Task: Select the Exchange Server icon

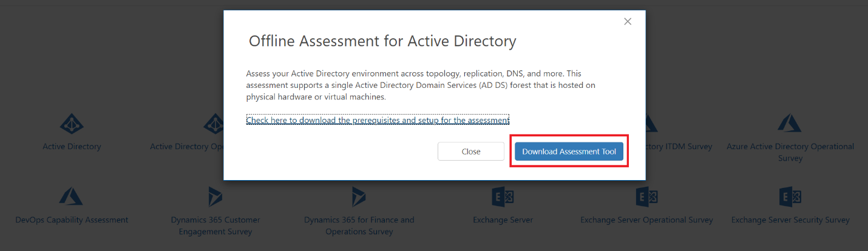Action: tap(503, 196)
